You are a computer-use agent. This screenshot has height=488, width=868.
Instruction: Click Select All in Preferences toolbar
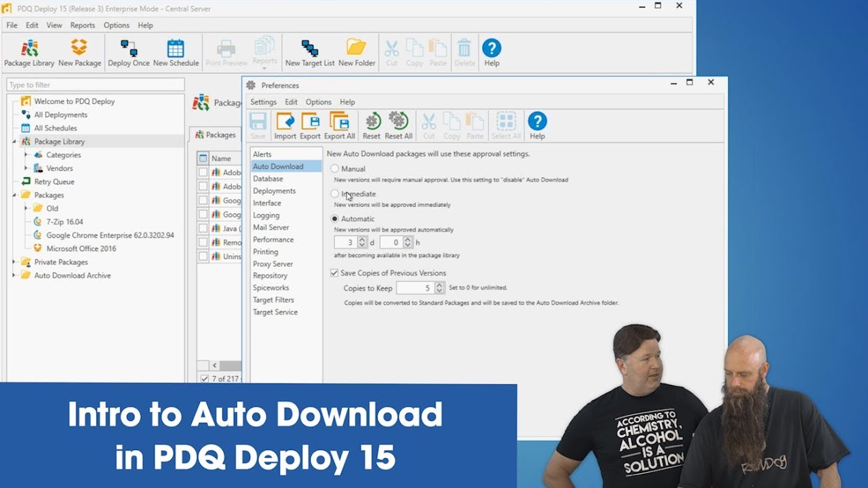tap(506, 126)
